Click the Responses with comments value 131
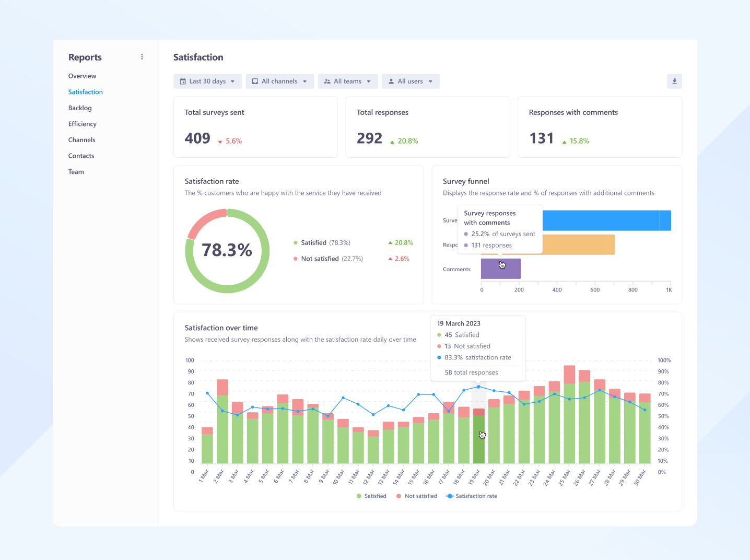750x560 pixels. click(x=542, y=138)
